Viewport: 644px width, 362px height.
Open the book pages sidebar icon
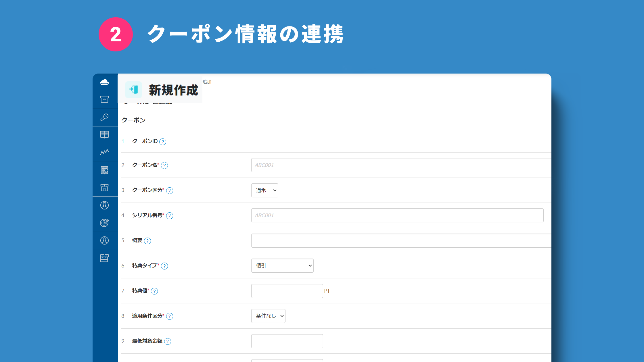click(x=104, y=134)
